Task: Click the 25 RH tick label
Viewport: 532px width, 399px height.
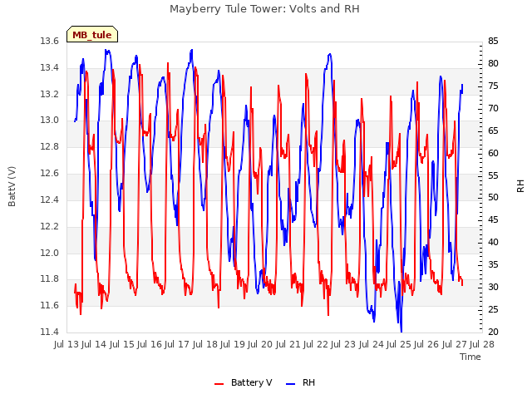Action: [493, 309]
